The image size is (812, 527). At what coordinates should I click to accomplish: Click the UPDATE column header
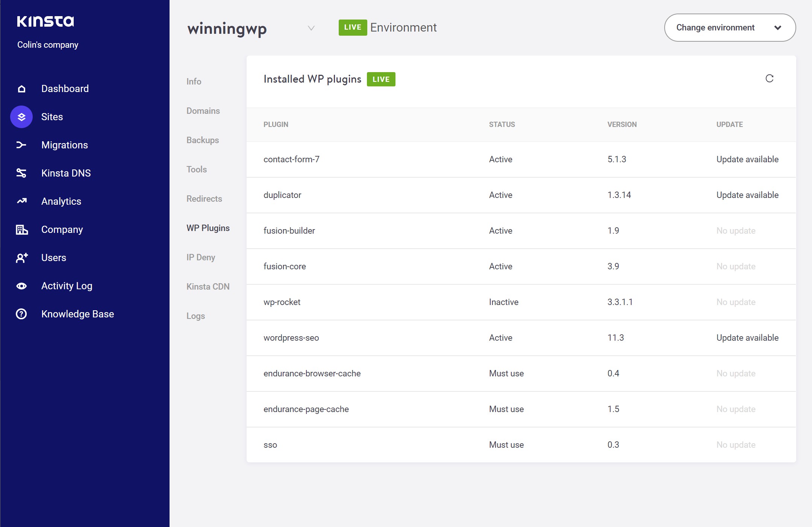[x=729, y=124]
